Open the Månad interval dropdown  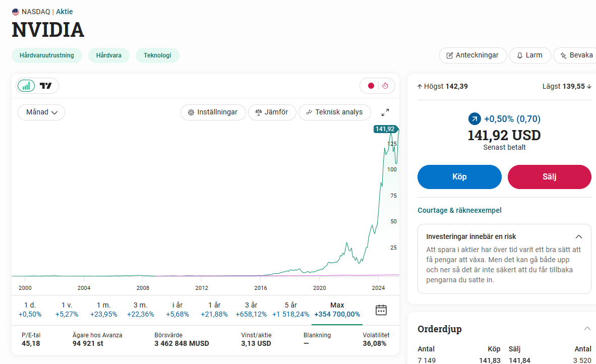tap(41, 112)
